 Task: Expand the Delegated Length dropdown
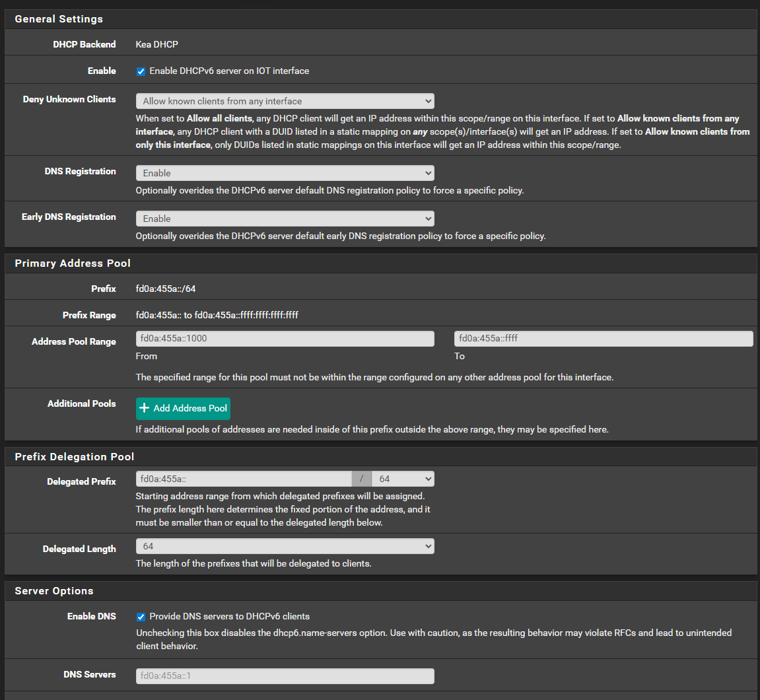285,546
